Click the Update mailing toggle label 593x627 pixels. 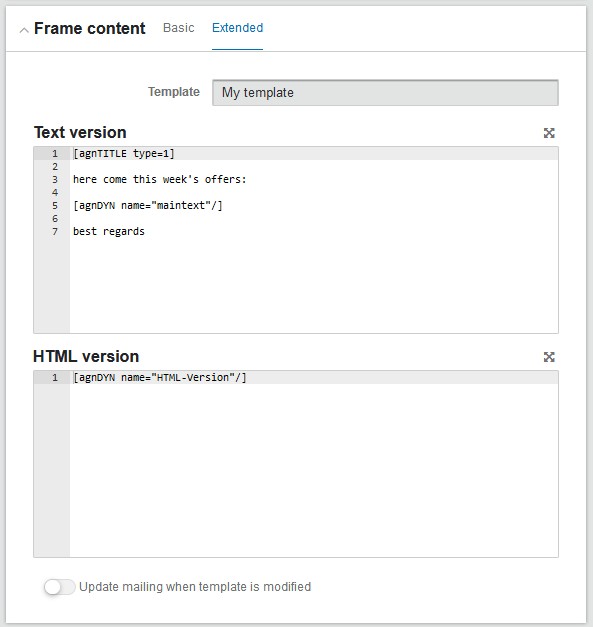195,587
